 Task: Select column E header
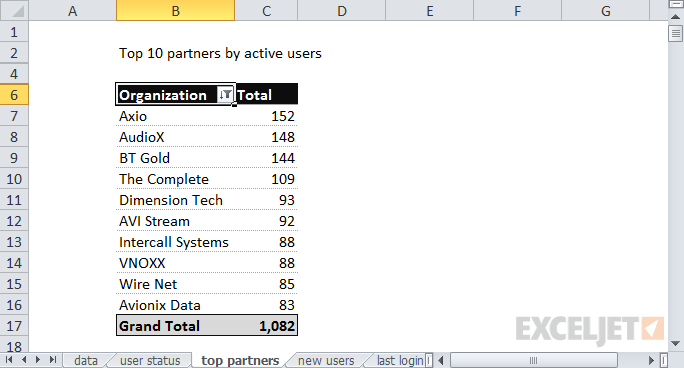pos(430,10)
